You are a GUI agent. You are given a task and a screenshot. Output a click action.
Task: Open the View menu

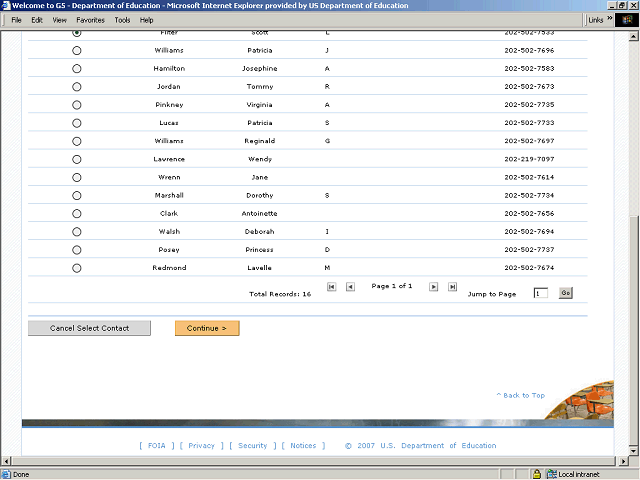tap(60, 20)
